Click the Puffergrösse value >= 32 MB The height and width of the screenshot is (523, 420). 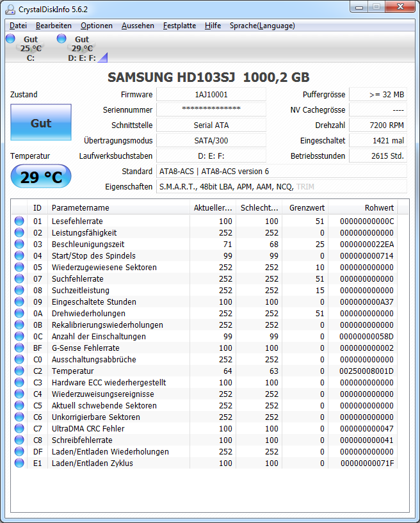[378, 94]
